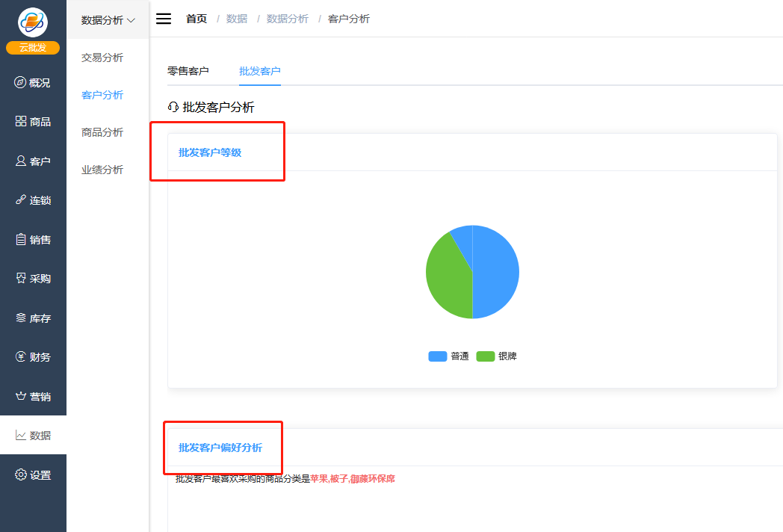Switch to the 零售客户 tab
783x532 pixels.
pos(188,71)
